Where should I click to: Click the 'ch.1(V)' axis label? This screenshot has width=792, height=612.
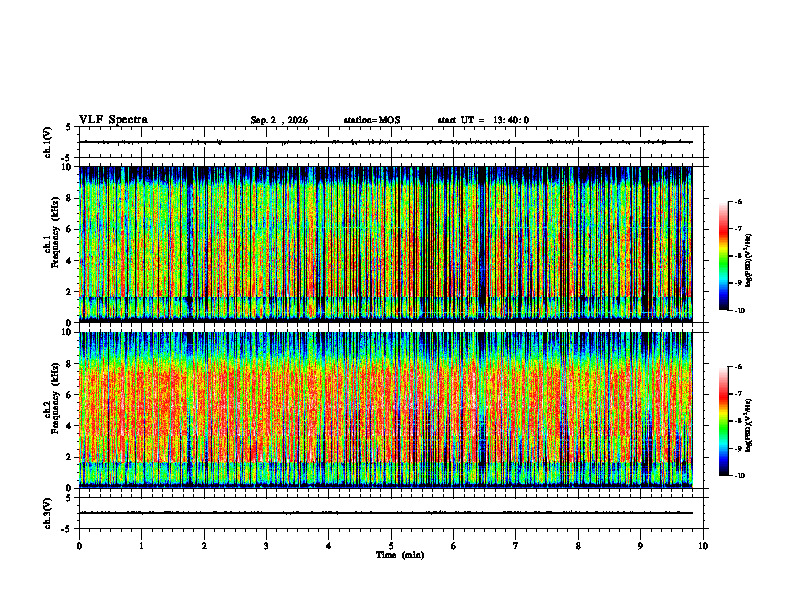click(48, 142)
